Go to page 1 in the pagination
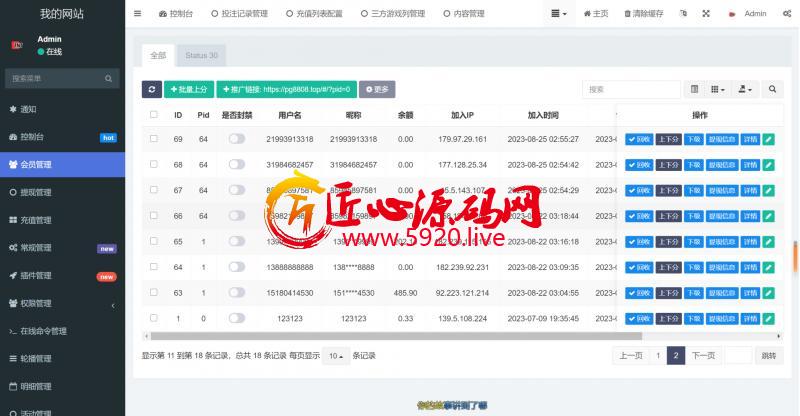800x416 pixels. pyautogui.click(x=658, y=356)
